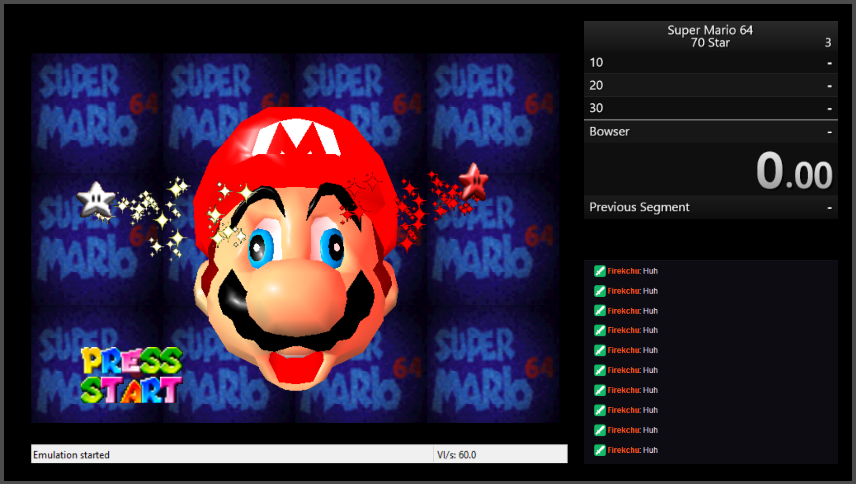Viewport: 856px width, 484px height.
Task: Click the "Super Mario 64 70 Star" title
Action: click(710, 36)
